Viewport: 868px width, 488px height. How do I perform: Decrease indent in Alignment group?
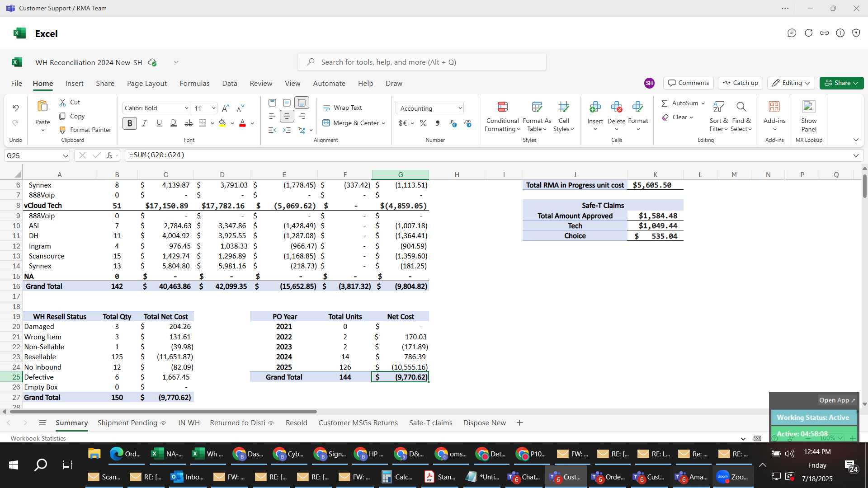click(272, 130)
